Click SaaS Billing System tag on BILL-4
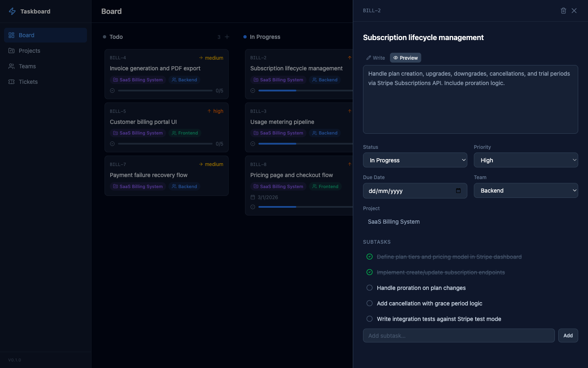Screen dimensions: 588x368 (x=138, y=80)
